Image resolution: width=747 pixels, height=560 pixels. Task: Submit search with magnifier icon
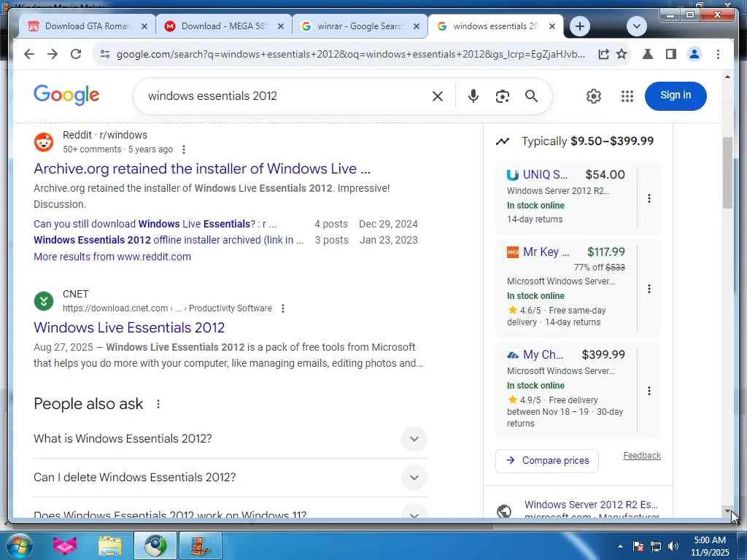pyautogui.click(x=531, y=96)
